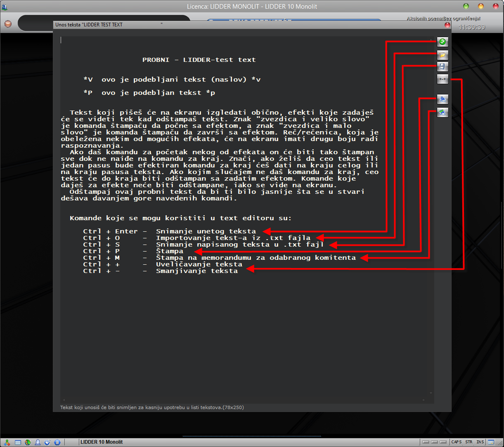Click the window icon beside INS indicator

[x=490, y=442]
